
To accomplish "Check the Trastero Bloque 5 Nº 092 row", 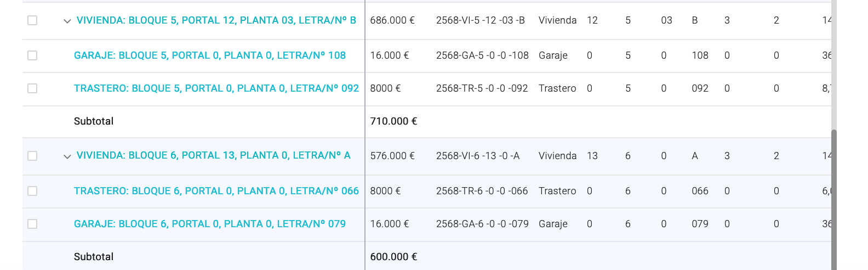I will [x=32, y=88].
